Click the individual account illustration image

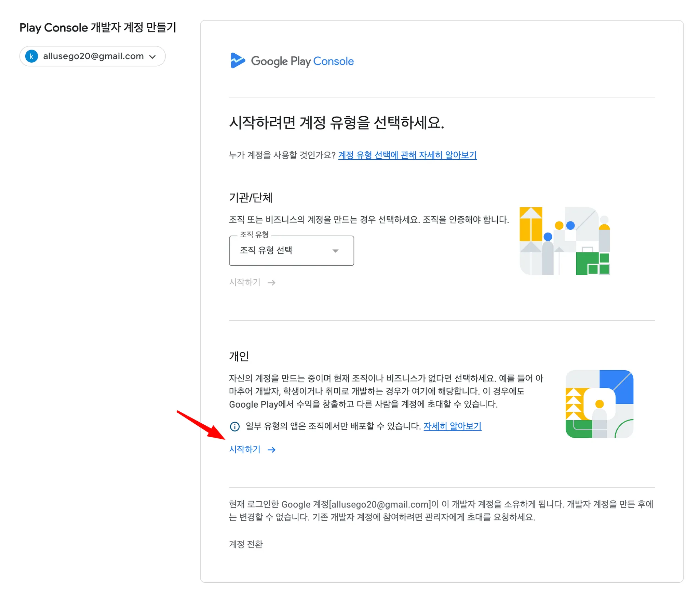[x=599, y=404]
